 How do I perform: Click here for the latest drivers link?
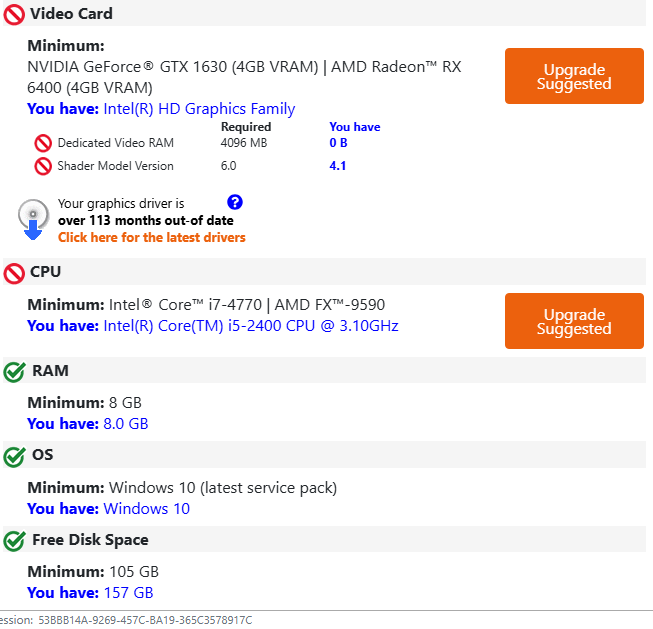152,237
